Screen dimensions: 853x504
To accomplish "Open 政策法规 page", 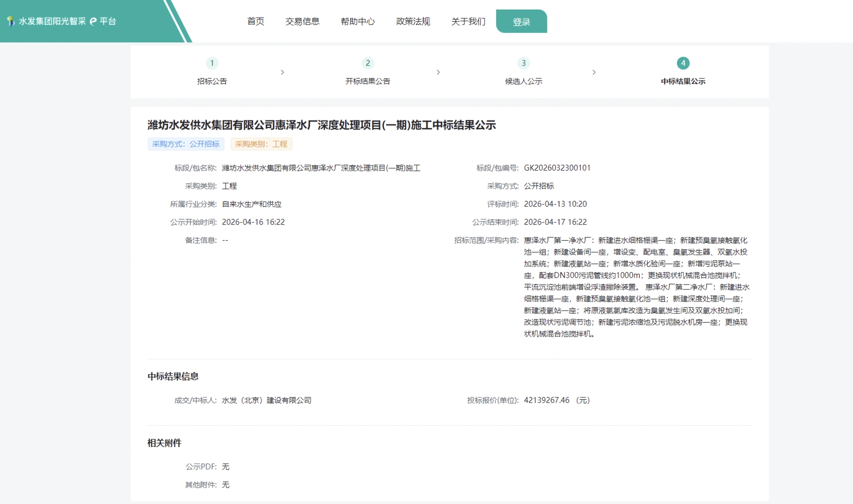I will (413, 21).
